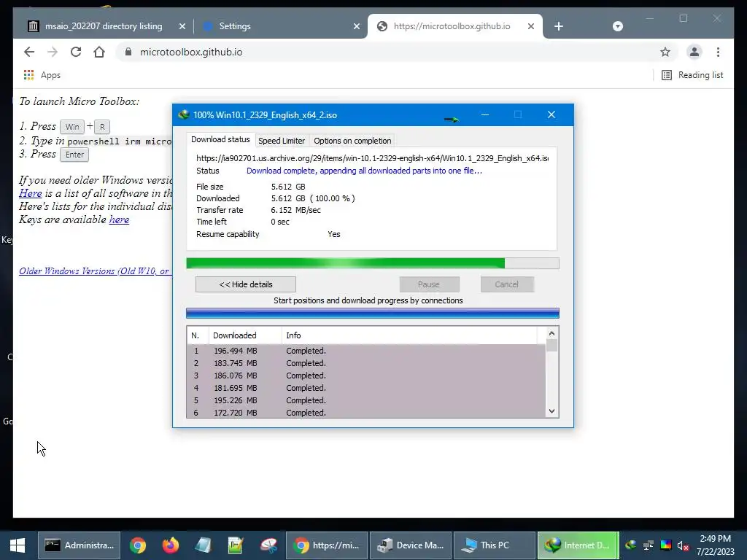The height and width of the screenshot is (560, 747).
Task: Switch to Internet Download Manager taskbar window
Action: pos(578,545)
